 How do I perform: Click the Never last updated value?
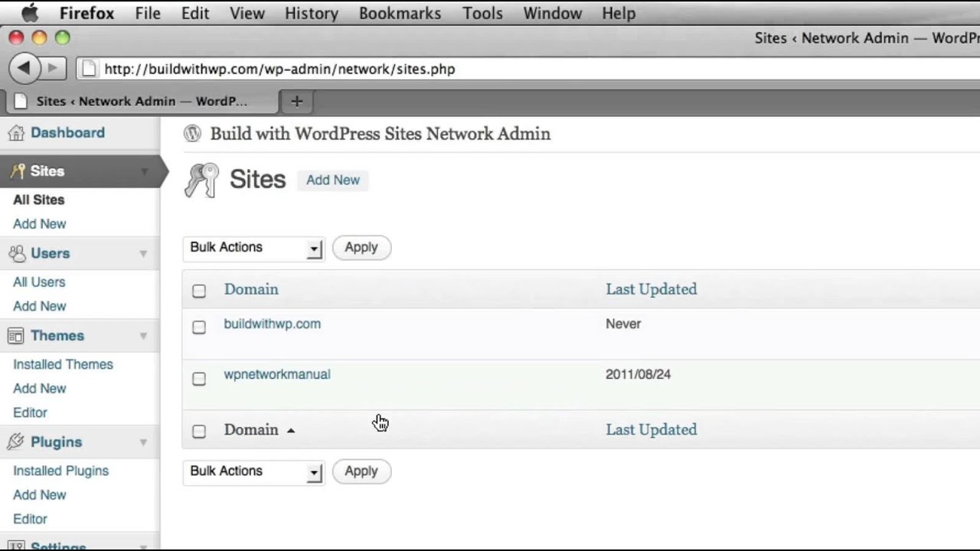(x=623, y=324)
